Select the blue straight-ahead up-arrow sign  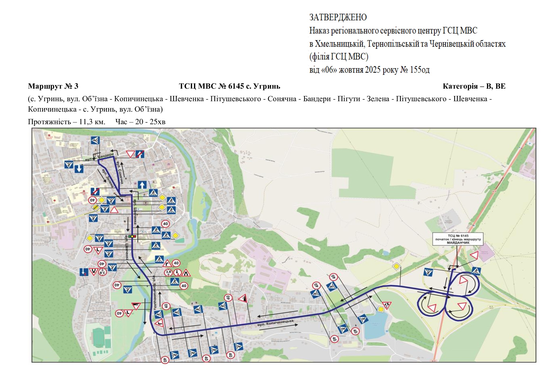click(x=142, y=185)
